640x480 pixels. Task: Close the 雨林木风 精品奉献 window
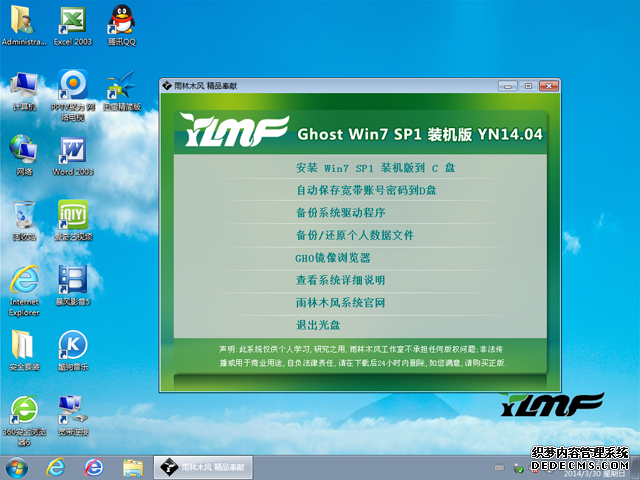point(549,86)
